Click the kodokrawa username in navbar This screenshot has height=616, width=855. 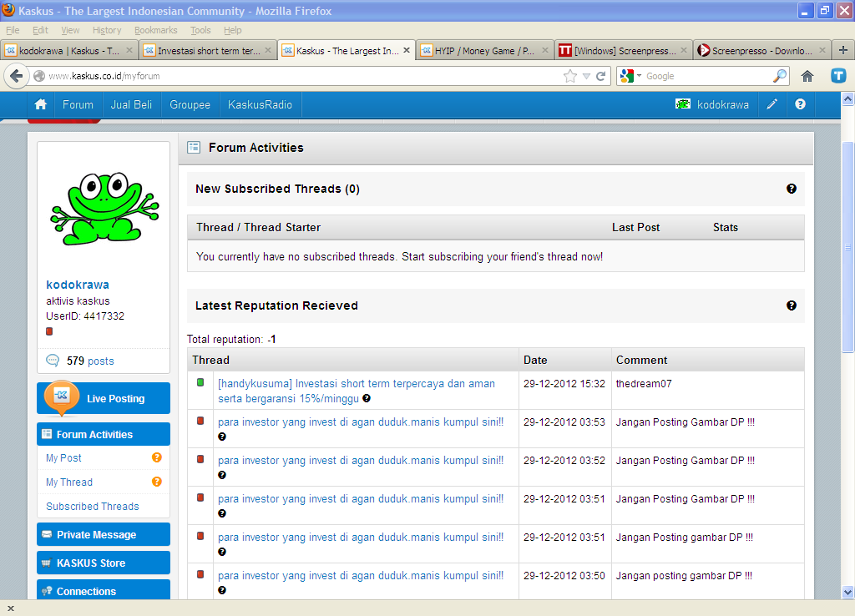click(723, 104)
